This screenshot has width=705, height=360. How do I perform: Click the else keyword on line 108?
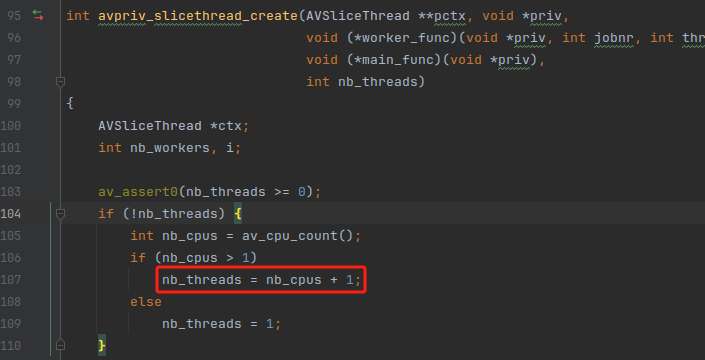[x=146, y=302]
